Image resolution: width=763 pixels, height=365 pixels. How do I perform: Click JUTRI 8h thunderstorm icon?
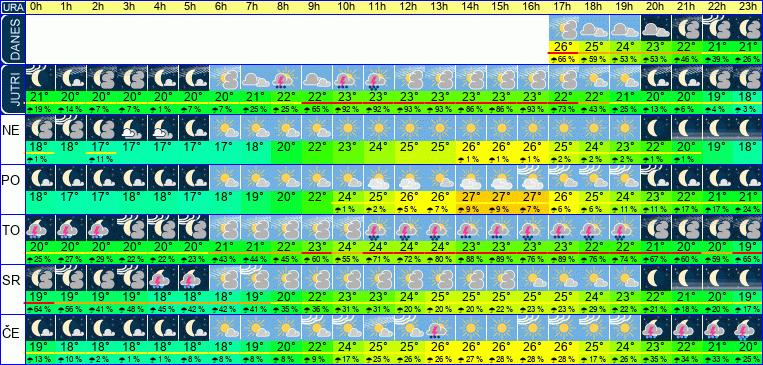286,78
